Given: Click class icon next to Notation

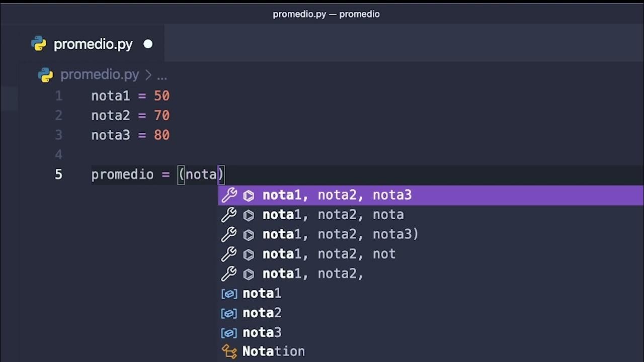Looking at the screenshot, I should 229,351.
